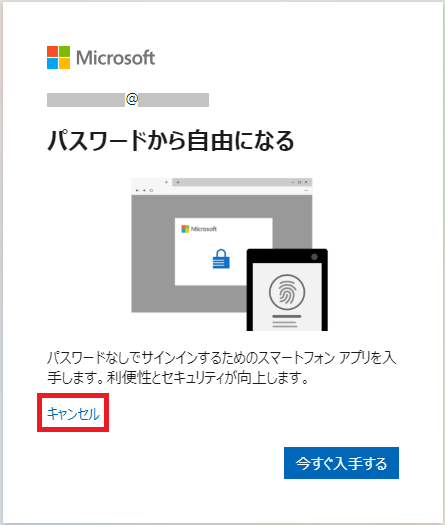
Task: Click the refresh icon in illustrated browser
Action: click(x=151, y=191)
